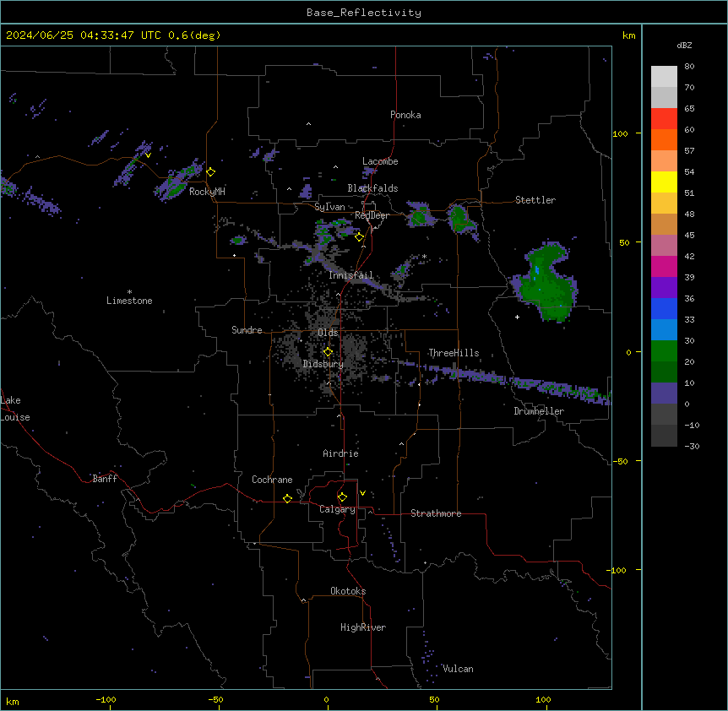The height and width of the screenshot is (711, 728).
Task: Click the -50 tick on the right axis
Action: pos(620,461)
